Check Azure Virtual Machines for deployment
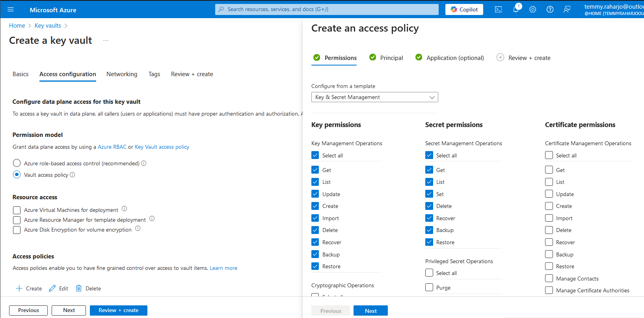644x318 pixels. 17,210
